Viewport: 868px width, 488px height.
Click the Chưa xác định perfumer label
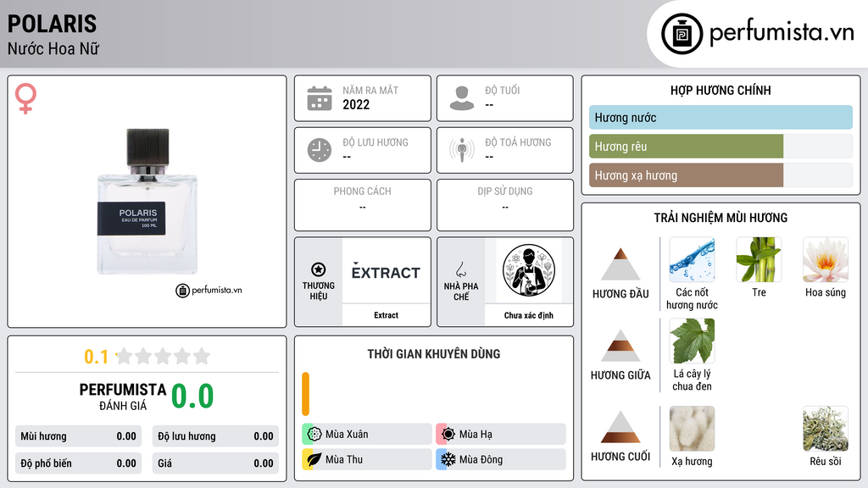click(529, 315)
